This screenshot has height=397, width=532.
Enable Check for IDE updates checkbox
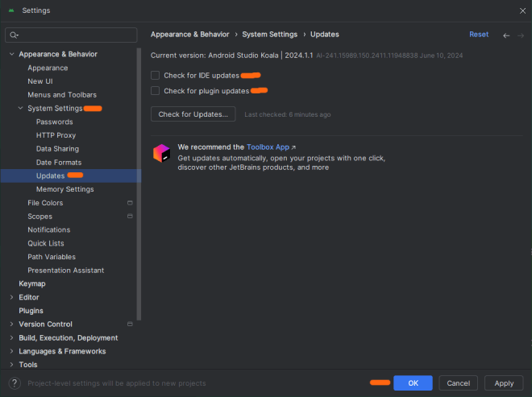[155, 75]
